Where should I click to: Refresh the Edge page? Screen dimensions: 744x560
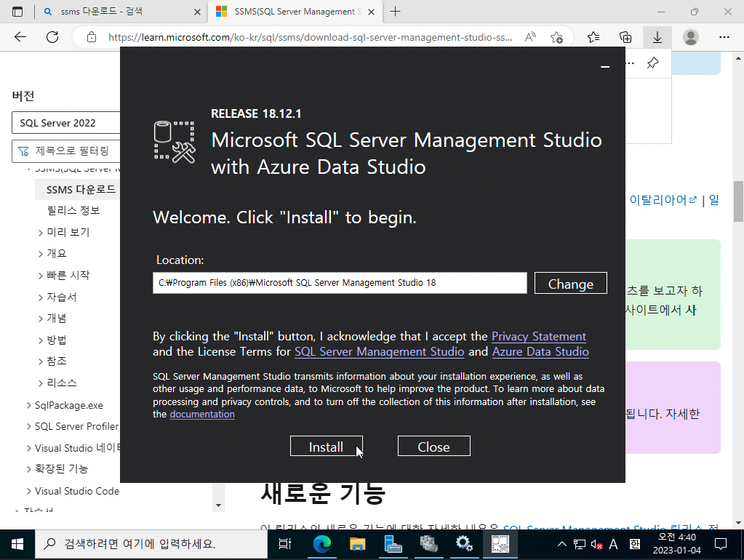click(52, 37)
